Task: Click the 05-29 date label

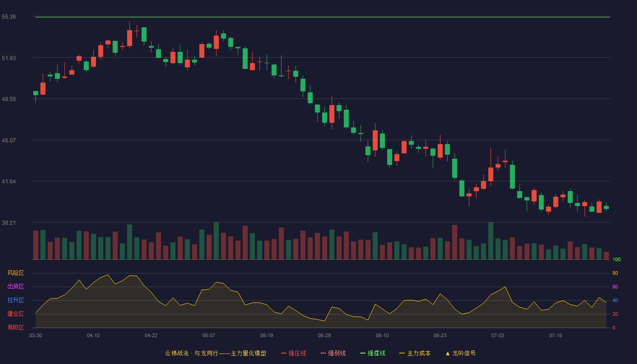Action: click(x=324, y=335)
